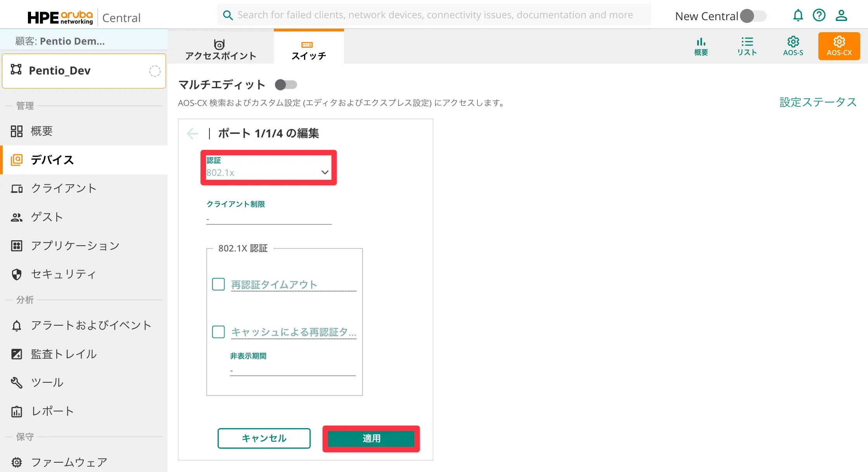Open the help question mark icon
868x472 pixels.
[x=819, y=16]
